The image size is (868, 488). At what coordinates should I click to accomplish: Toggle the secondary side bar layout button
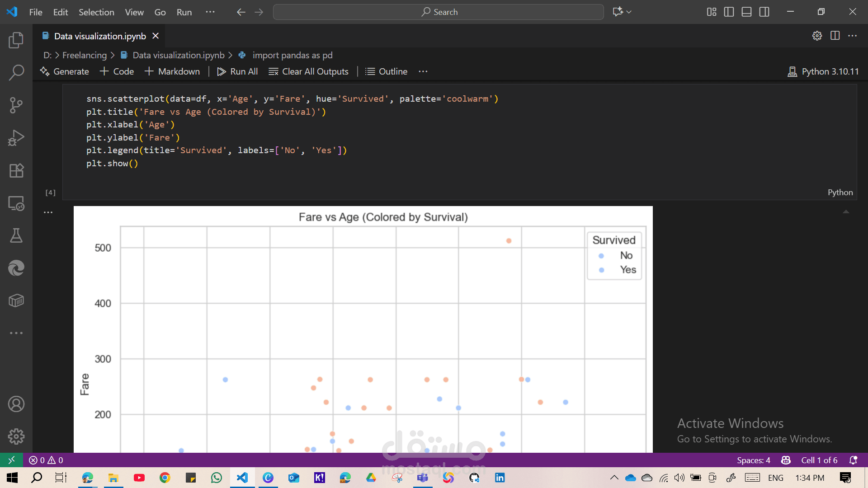(764, 12)
